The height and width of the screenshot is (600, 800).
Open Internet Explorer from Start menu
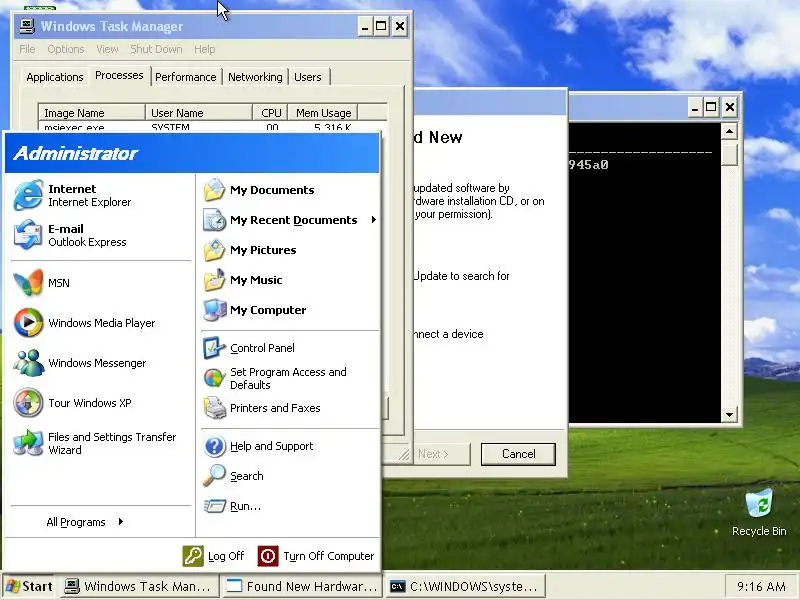pos(72,195)
